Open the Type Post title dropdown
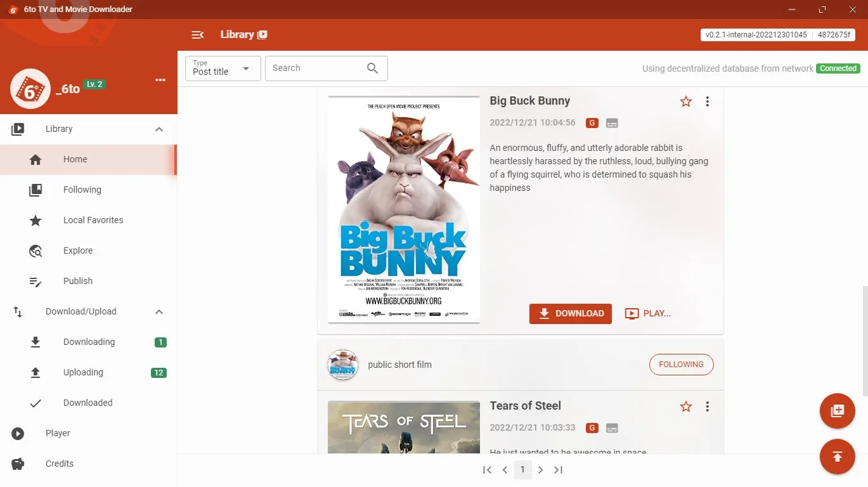Screen dimensions: 868x487 tap(223, 68)
